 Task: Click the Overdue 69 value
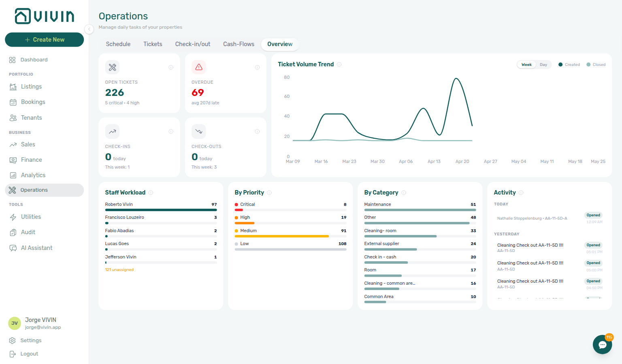tap(198, 93)
